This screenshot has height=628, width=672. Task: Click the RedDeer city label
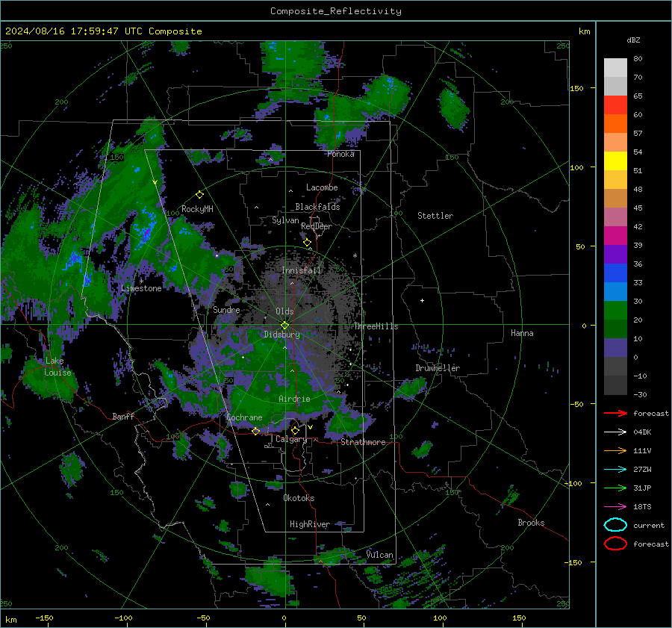pos(317,226)
